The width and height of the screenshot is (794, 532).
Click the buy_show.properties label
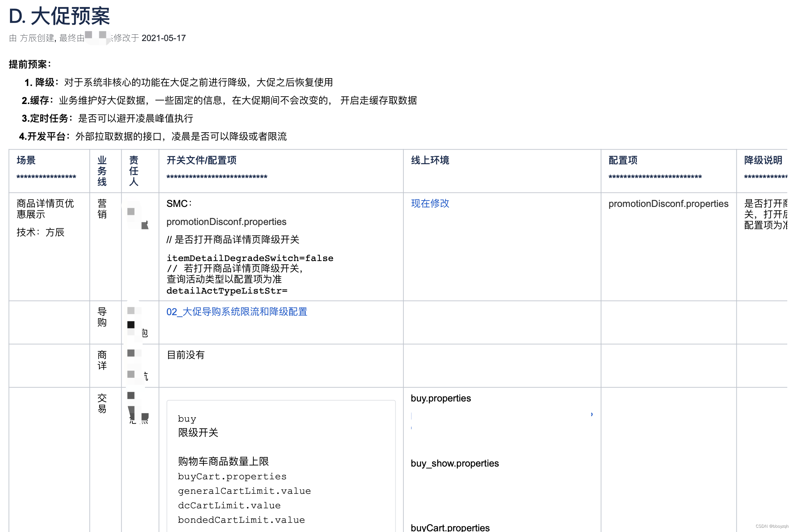455,463
